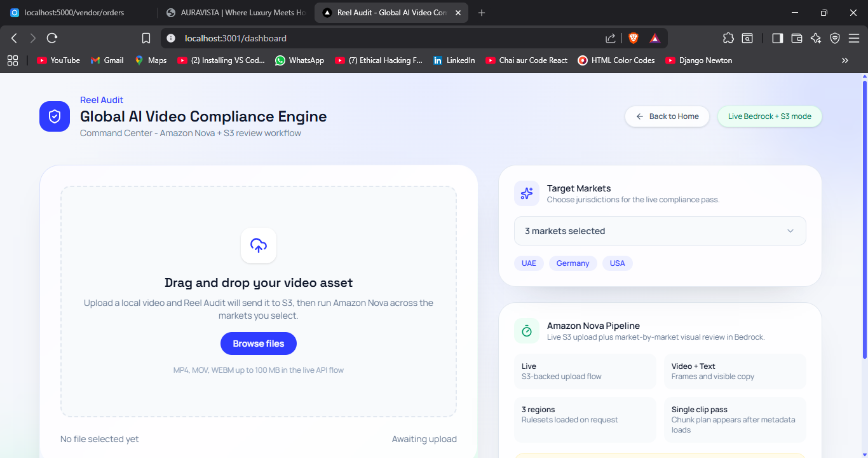Click the "No file selected yet" text
Screen dimensions: 868x458
pyautogui.click(x=99, y=439)
